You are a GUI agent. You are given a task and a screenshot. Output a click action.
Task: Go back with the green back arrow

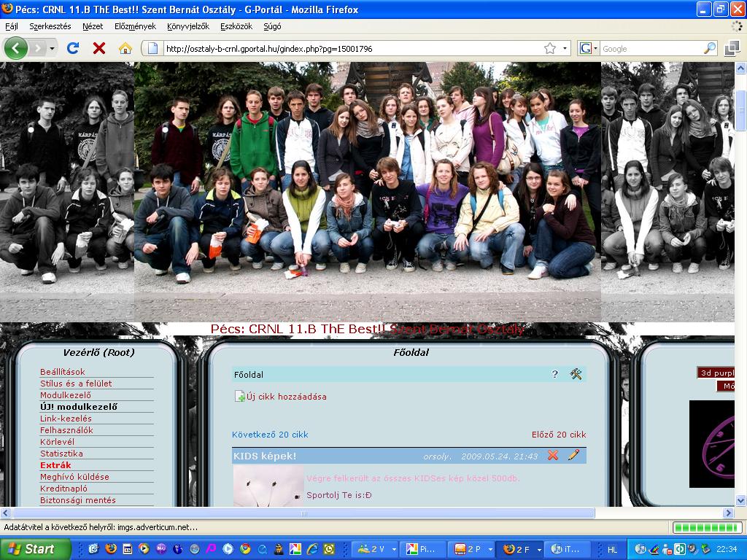click(x=16, y=48)
